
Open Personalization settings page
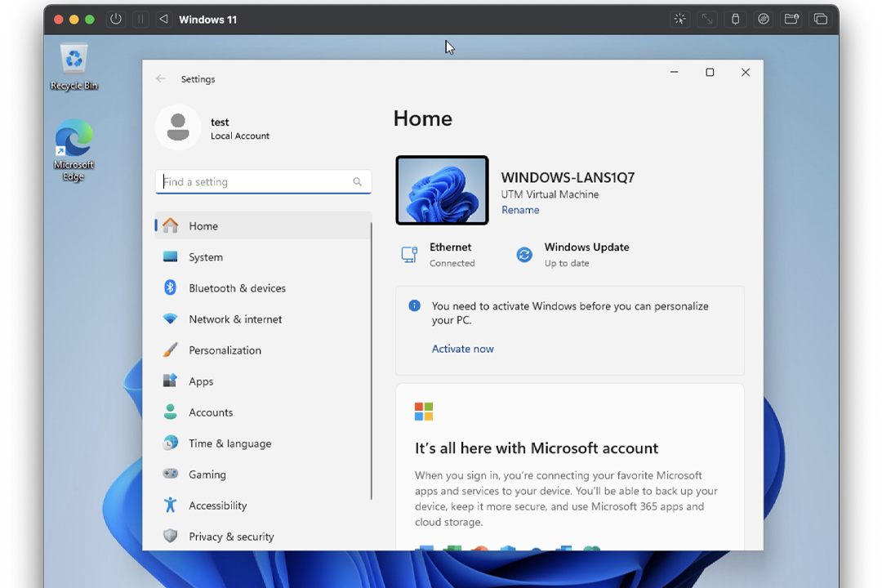point(225,350)
